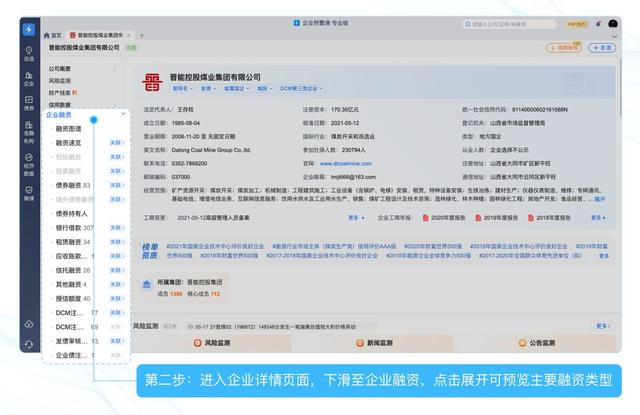Open 授信额度 40 entry

(73, 299)
